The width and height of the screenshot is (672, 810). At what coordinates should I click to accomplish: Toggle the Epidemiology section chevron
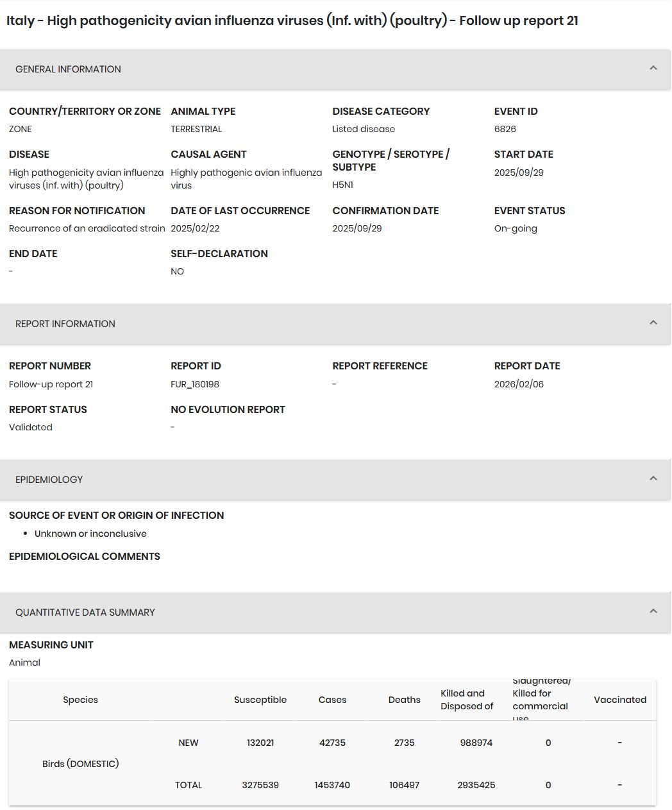pyautogui.click(x=653, y=478)
